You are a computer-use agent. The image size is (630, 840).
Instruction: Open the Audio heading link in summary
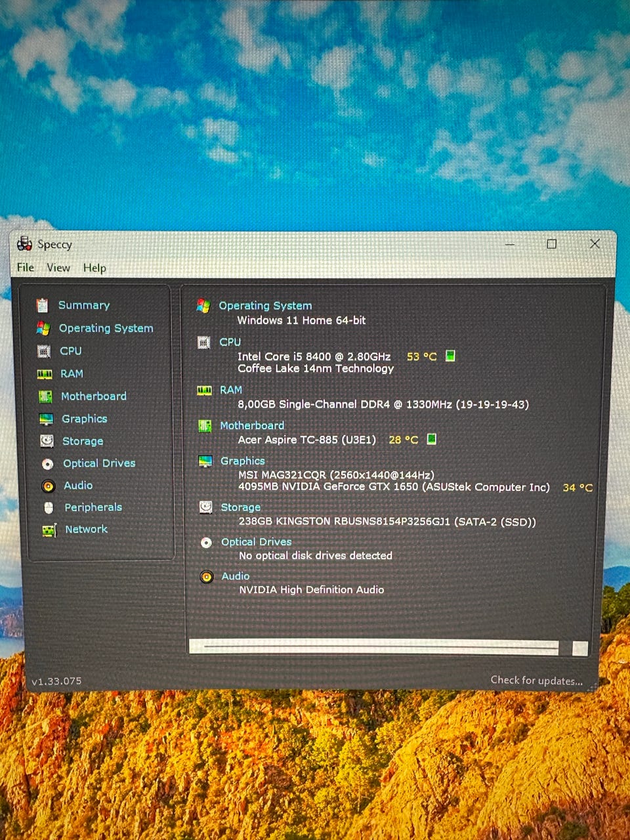click(236, 576)
